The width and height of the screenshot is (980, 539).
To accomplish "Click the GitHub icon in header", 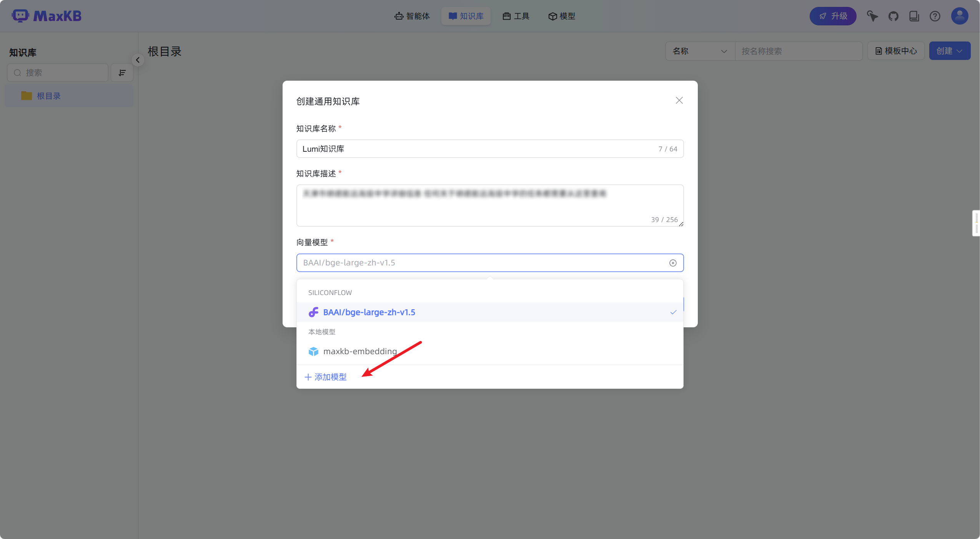I will click(893, 16).
